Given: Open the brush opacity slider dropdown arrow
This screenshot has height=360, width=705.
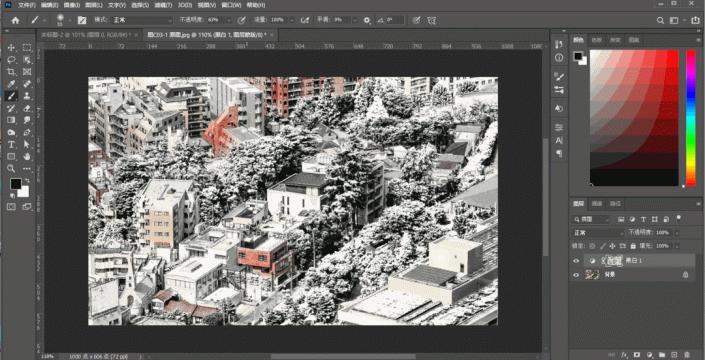Looking at the screenshot, I should (x=229, y=20).
